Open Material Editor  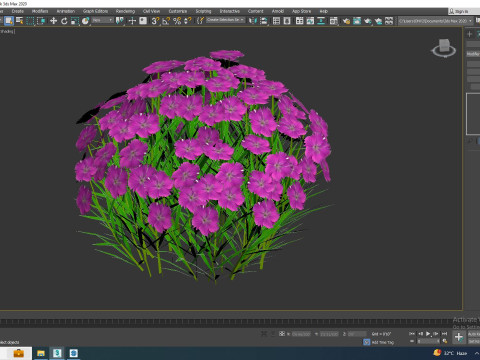click(x=334, y=21)
